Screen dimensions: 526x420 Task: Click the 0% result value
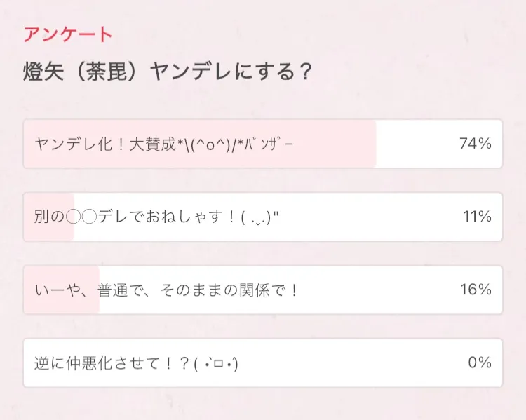pos(480,363)
